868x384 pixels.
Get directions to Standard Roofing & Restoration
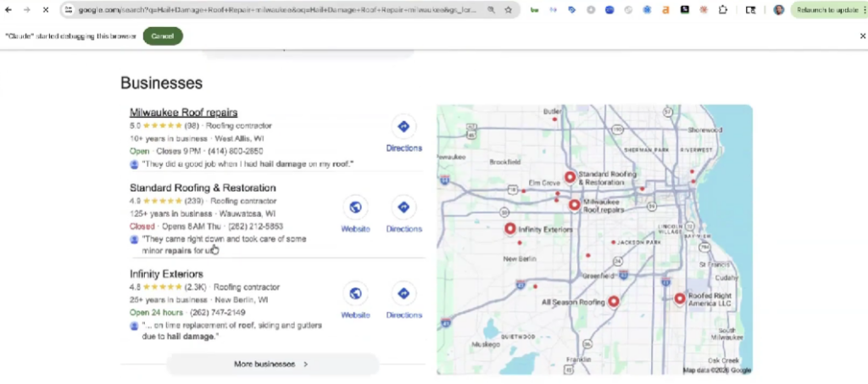[403, 215]
